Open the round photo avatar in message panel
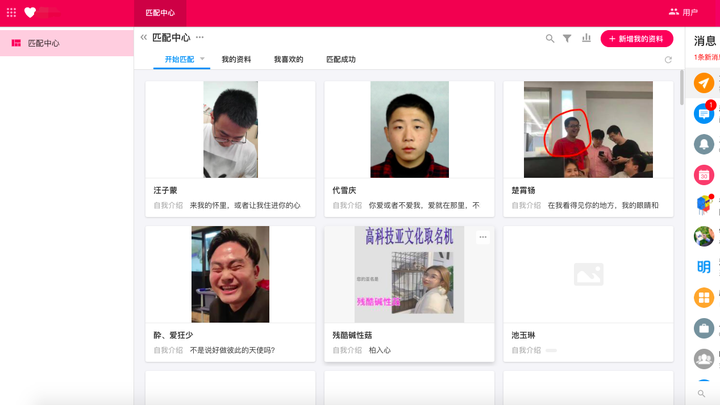 pos(703,236)
